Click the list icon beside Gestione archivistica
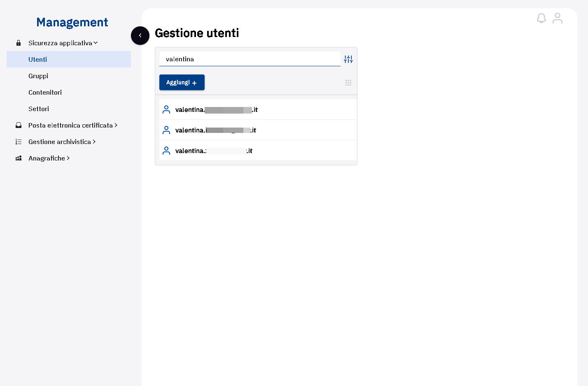Image resolution: width=588 pixels, height=386 pixels. click(x=19, y=142)
